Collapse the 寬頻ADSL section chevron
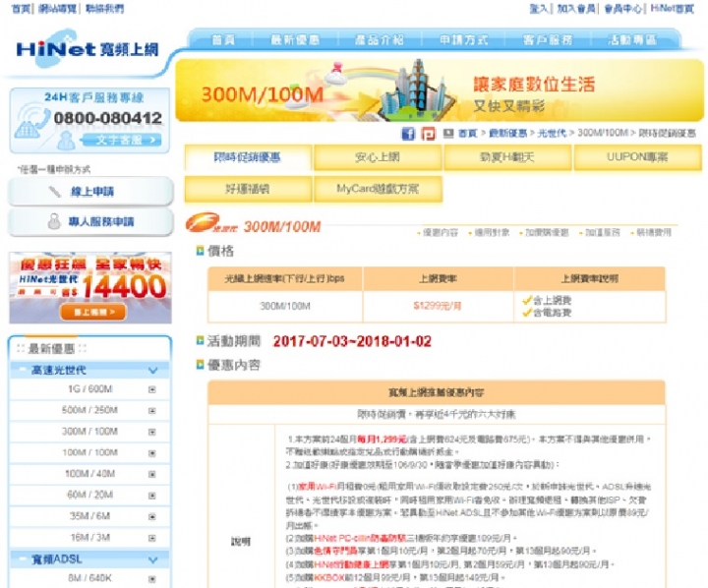 click(153, 559)
